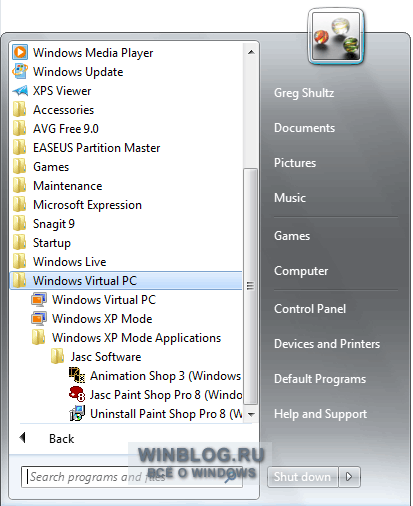Click the magnifier icon in the search box
The width and height of the screenshot is (413, 506).
pyautogui.click(x=231, y=477)
